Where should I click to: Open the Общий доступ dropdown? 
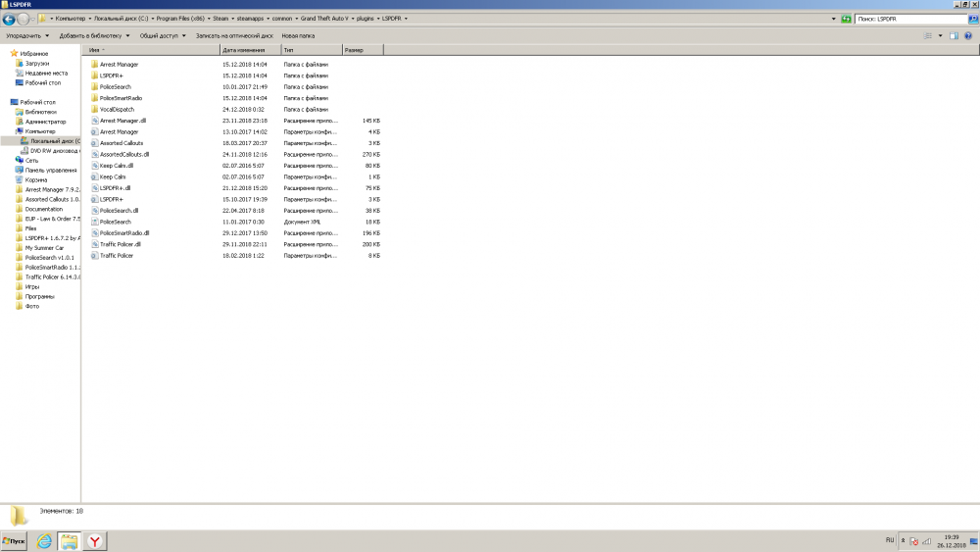pyautogui.click(x=163, y=35)
